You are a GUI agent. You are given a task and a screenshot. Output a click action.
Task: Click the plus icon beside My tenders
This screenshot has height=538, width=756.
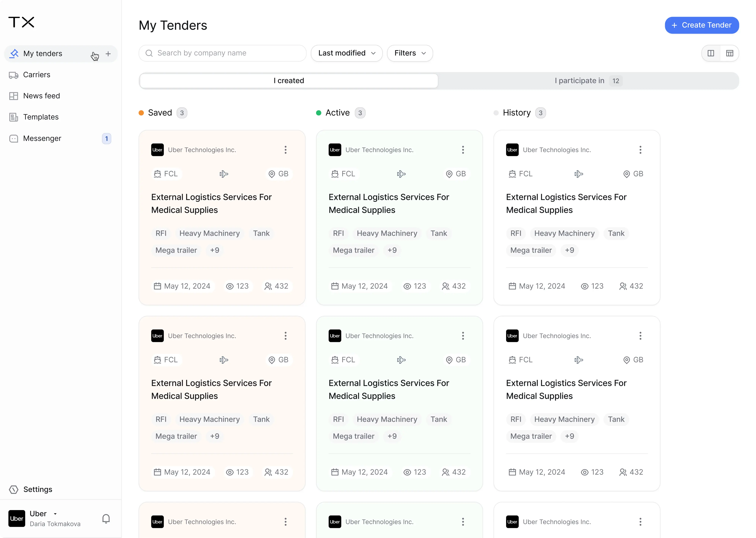click(108, 54)
